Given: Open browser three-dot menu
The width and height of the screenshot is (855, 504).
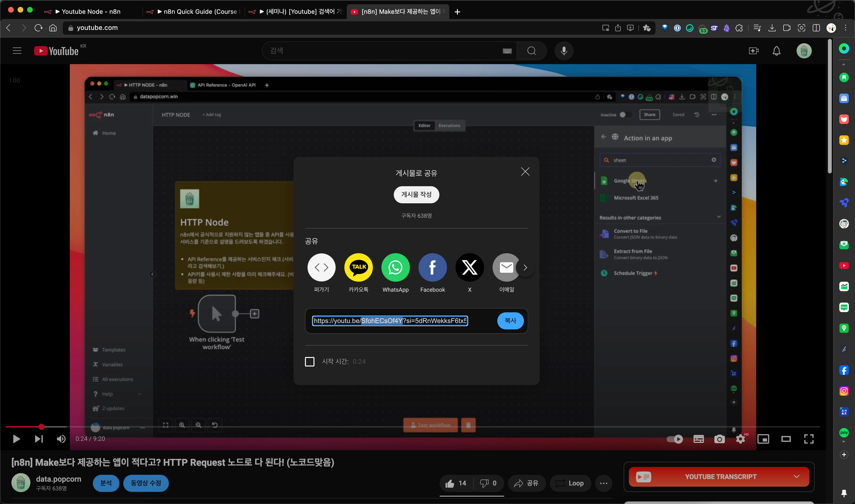Looking at the screenshot, I should click(x=845, y=28).
